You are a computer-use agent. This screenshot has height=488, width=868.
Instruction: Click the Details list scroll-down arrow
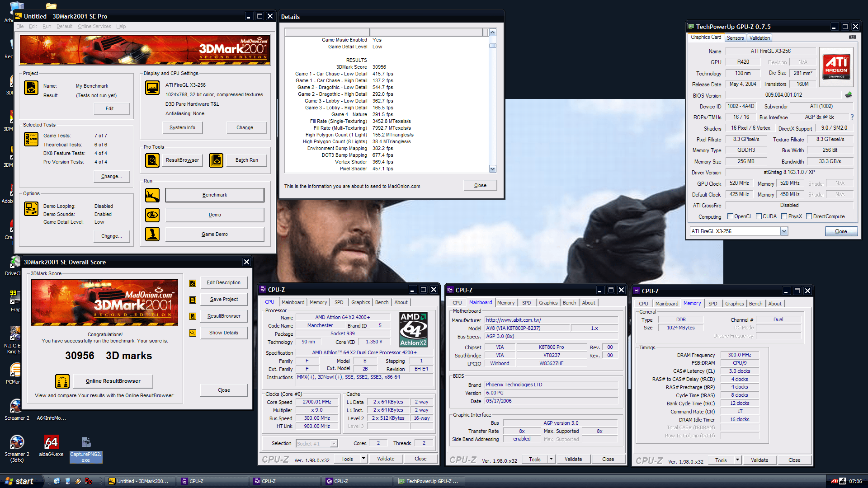tap(493, 169)
